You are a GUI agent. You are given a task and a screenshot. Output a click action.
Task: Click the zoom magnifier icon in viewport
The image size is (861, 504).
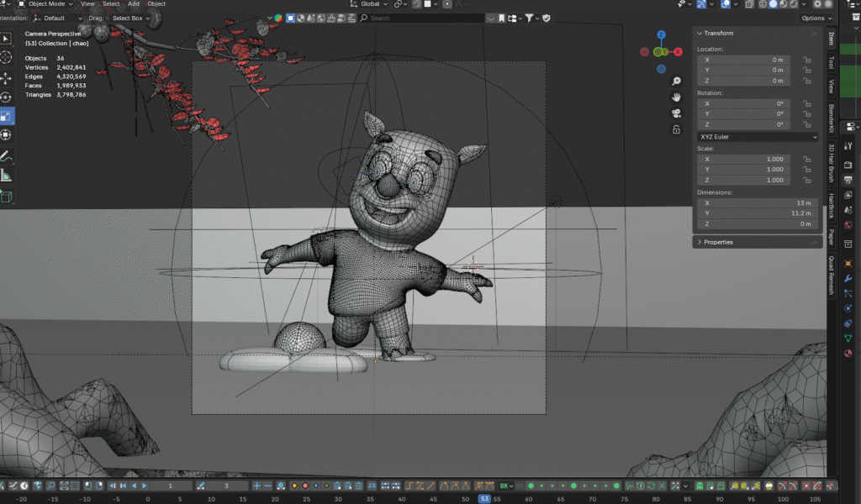(x=676, y=81)
